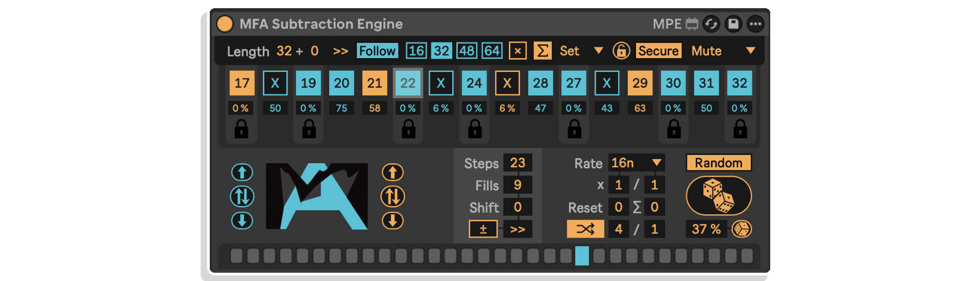Select page 64 tab
This screenshot has height=281, width=980.
pos(492,51)
